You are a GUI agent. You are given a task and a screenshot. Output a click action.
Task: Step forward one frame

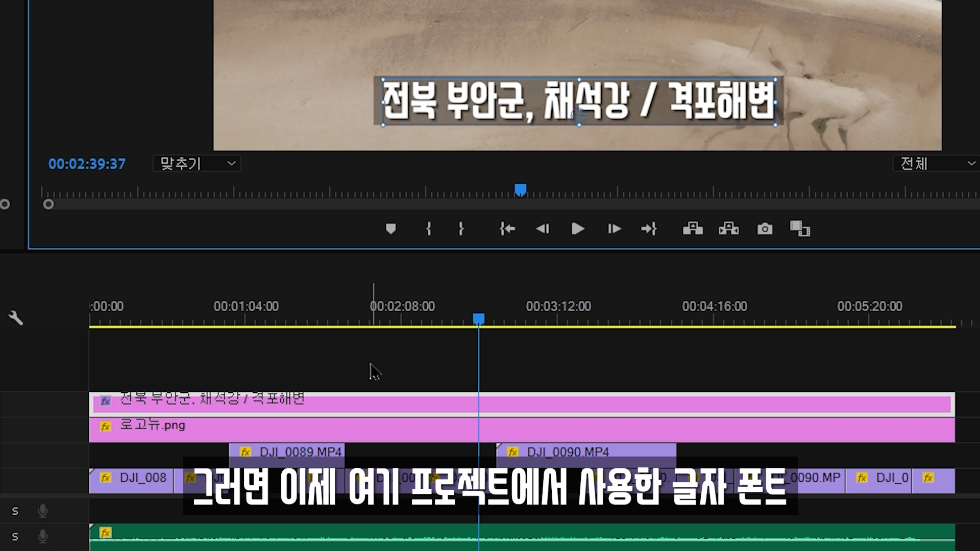pyautogui.click(x=615, y=229)
